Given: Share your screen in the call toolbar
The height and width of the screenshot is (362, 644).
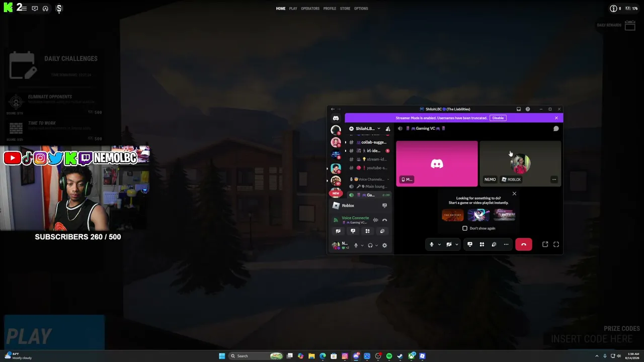Looking at the screenshot, I should pyautogui.click(x=470, y=244).
